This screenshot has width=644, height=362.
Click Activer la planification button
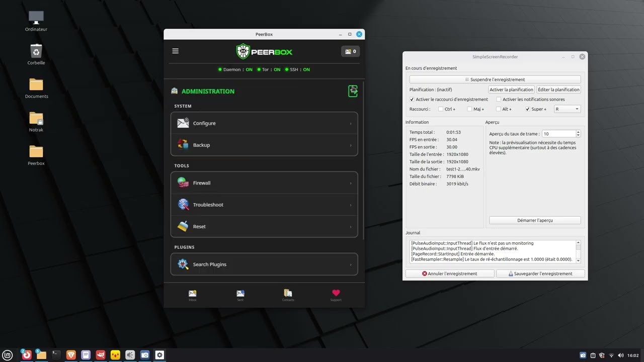click(511, 89)
